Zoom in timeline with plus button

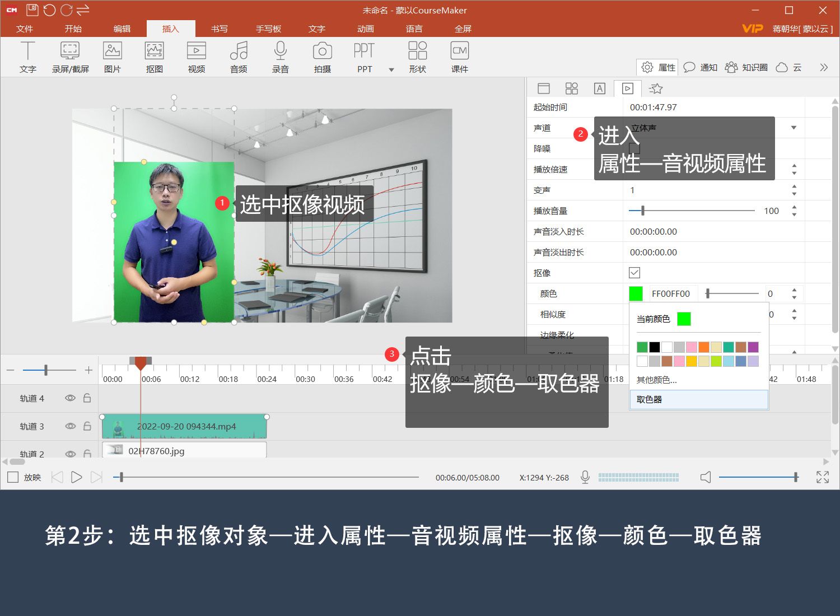pyautogui.click(x=88, y=370)
